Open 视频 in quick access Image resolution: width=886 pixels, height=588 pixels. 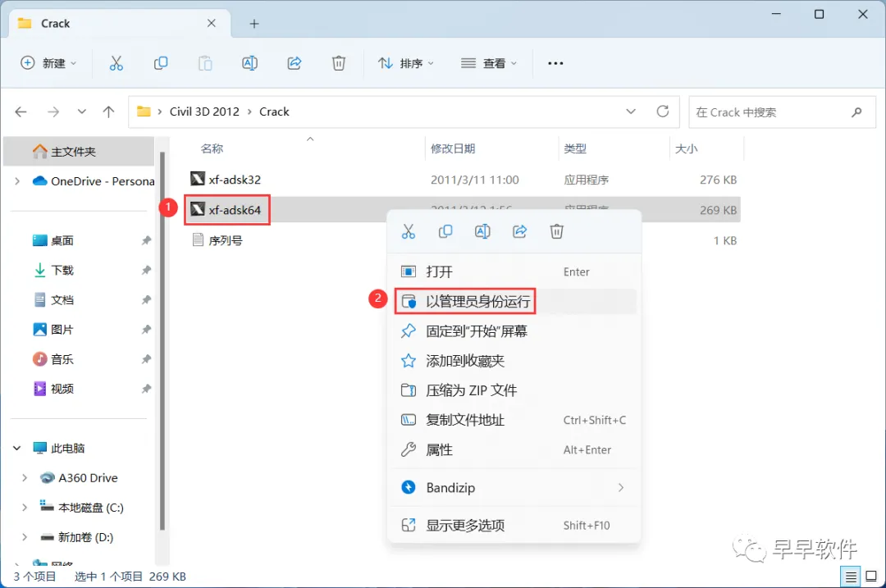62,389
